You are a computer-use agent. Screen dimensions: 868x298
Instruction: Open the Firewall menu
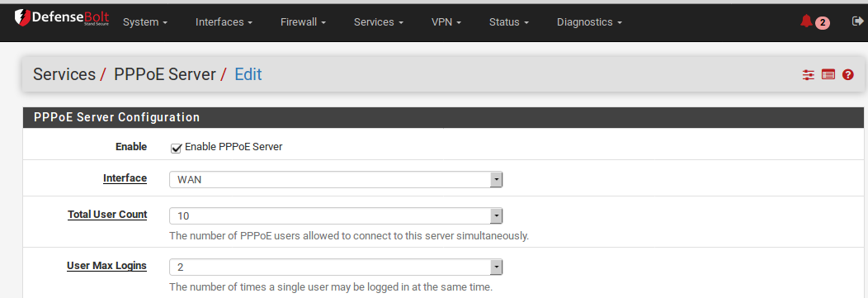[303, 22]
